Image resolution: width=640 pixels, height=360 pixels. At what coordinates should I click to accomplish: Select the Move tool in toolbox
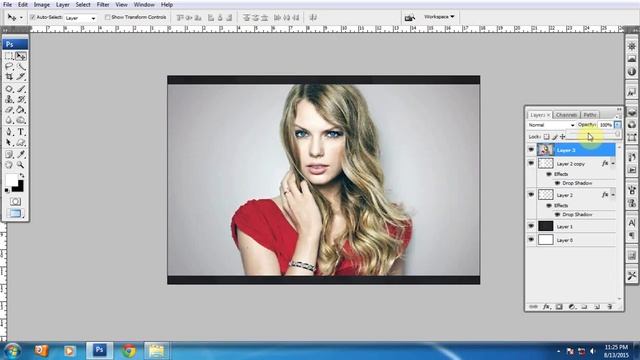tap(21, 56)
